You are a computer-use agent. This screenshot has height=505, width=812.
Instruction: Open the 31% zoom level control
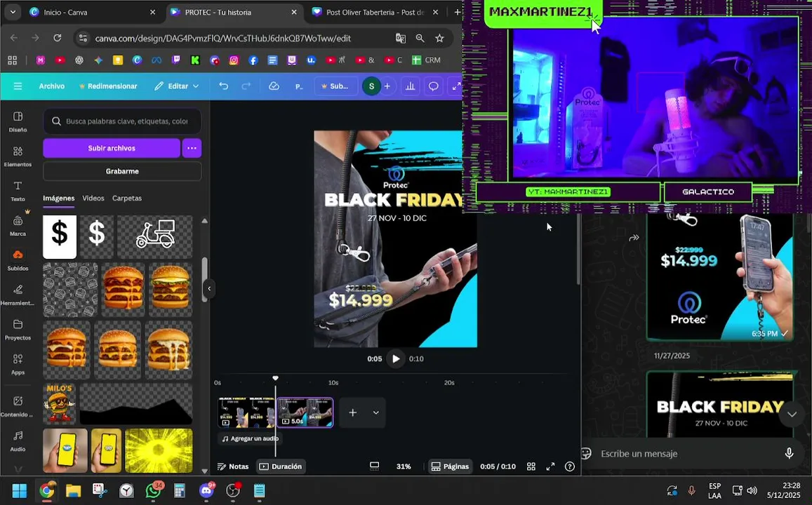[x=404, y=466]
